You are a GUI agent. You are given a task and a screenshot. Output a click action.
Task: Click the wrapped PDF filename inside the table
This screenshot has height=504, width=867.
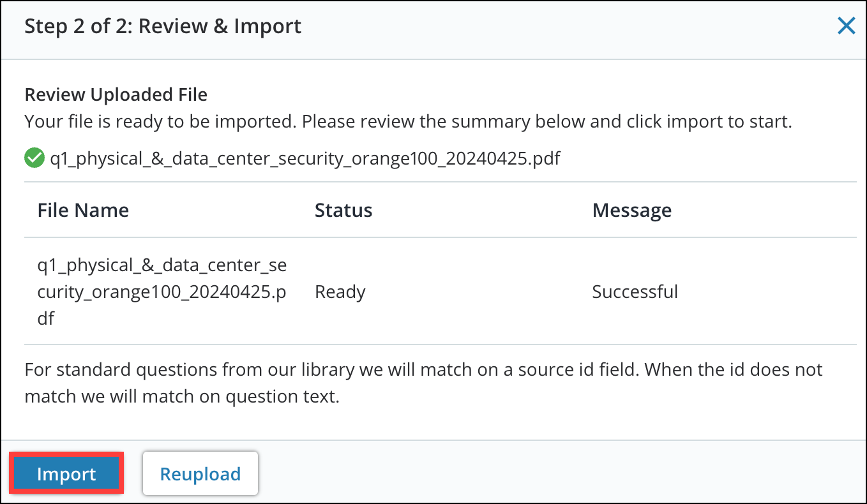click(162, 292)
